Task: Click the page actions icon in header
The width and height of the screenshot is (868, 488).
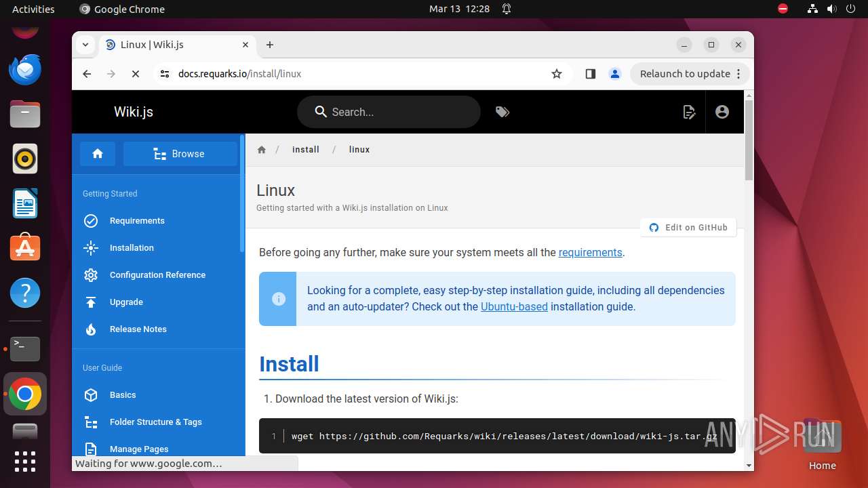Action: pos(689,112)
